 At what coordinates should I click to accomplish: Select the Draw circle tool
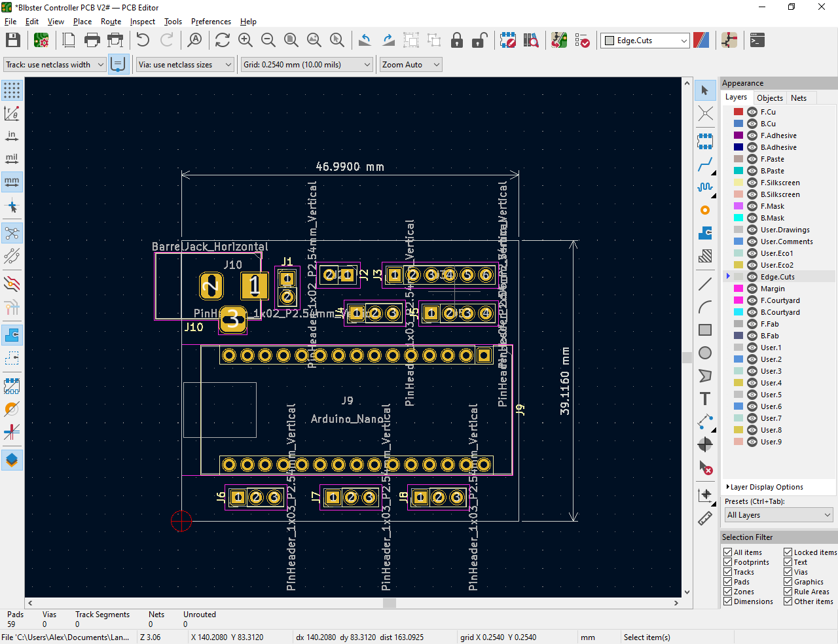705,353
